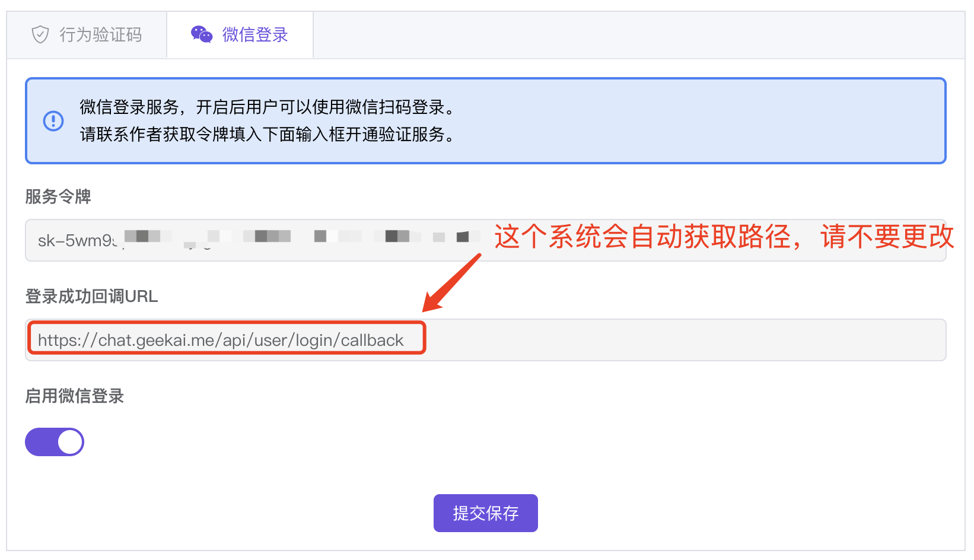Click the white knob of the WeChat login toggle

coord(70,442)
